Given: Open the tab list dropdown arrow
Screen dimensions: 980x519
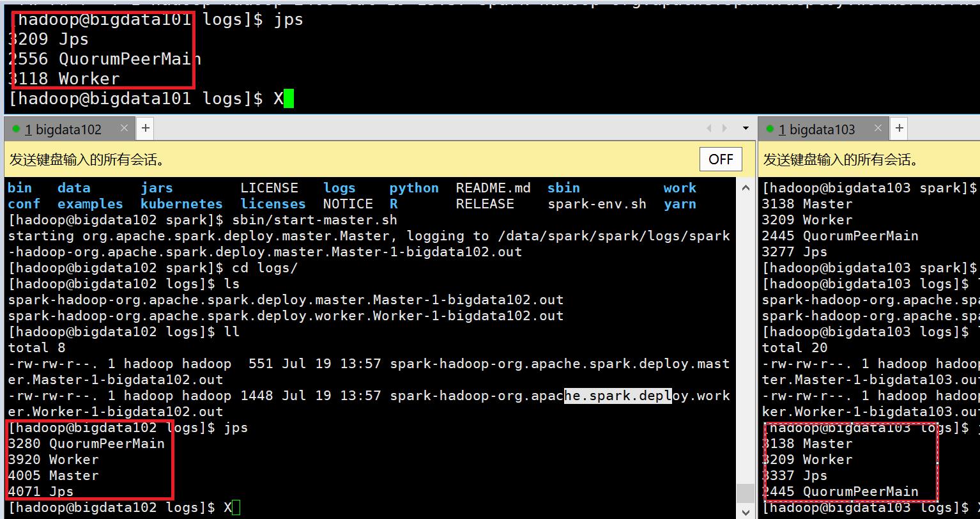Looking at the screenshot, I should [745, 128].
